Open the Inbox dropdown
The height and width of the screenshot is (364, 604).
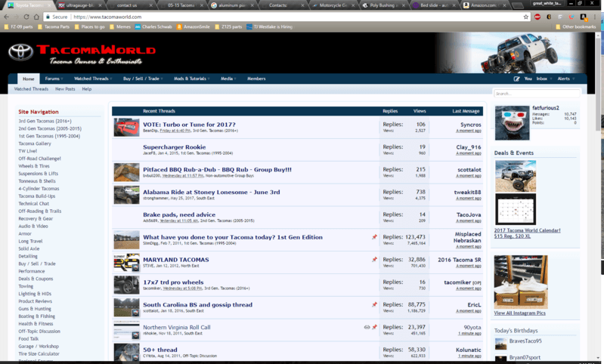[x=544, y=79]
